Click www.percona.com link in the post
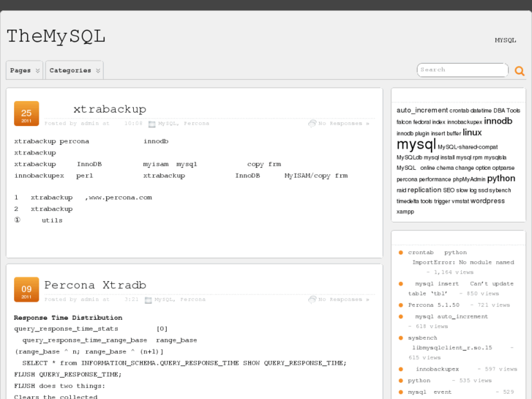Screen dimensions: 532x399 tap(121, 197)
